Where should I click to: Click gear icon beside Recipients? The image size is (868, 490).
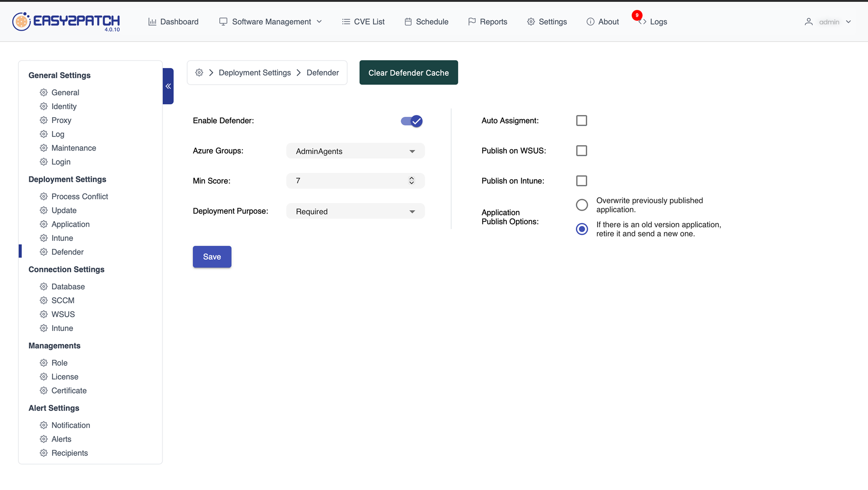(x=44, y=453)
